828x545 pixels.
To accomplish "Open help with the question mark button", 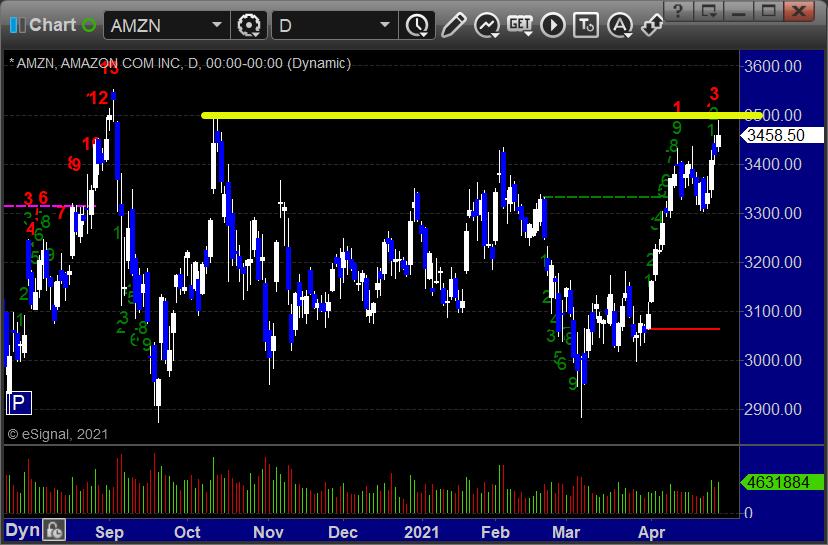I will tap(678, 11).
